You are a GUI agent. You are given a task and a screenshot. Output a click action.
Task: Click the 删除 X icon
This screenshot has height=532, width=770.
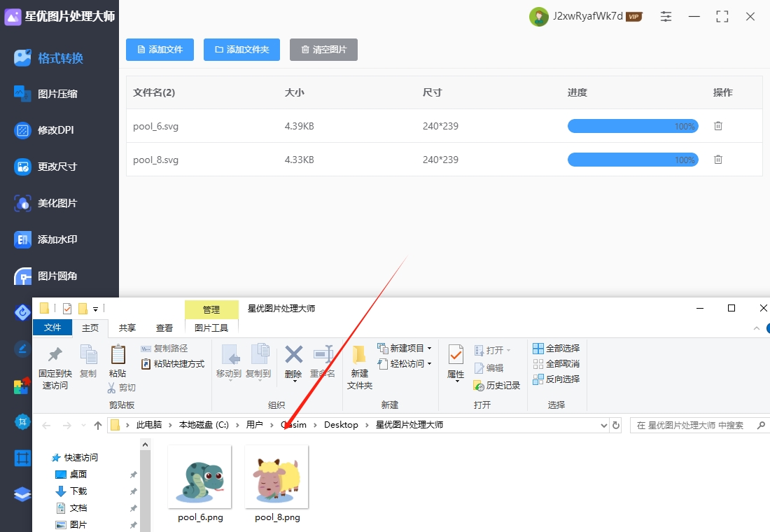coord(294,355)
